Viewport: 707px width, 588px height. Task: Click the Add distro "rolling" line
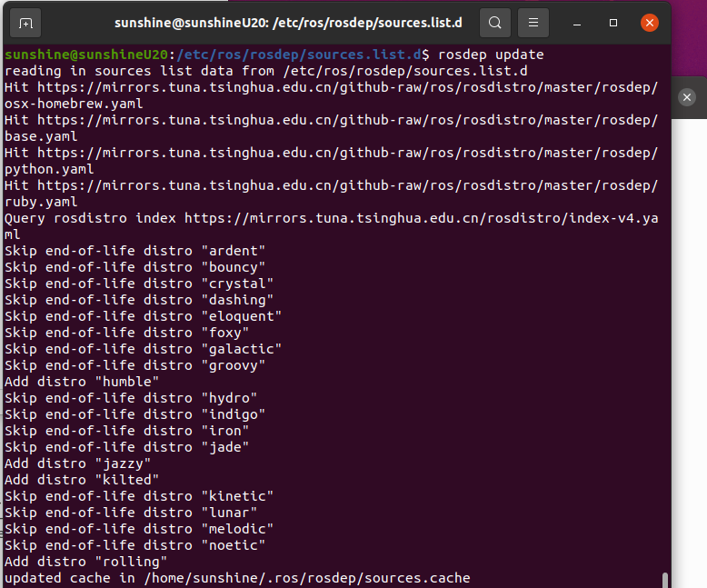(85, 562)
